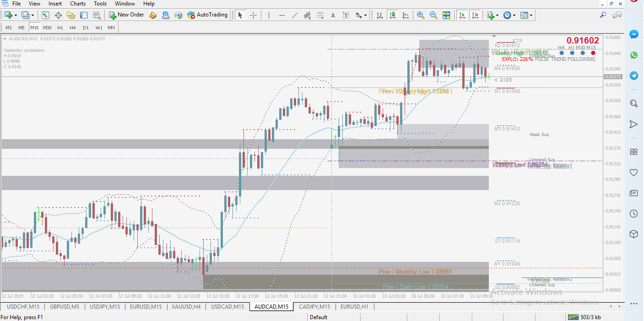644x321 pixels.
Task: Select the standard arrow cursor
Action: coord(240,15)
